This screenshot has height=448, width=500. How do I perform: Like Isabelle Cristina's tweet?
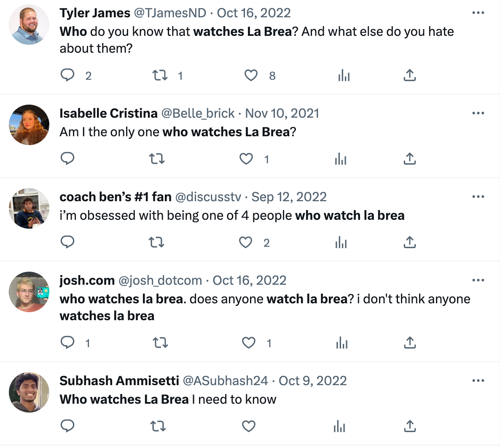[x=246, y=159]
